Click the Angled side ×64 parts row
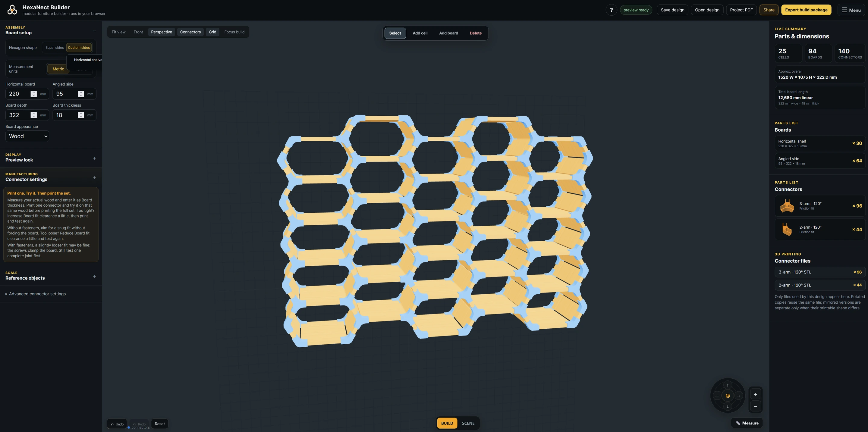The image size is (868, 432). click(x=820, y=161)
